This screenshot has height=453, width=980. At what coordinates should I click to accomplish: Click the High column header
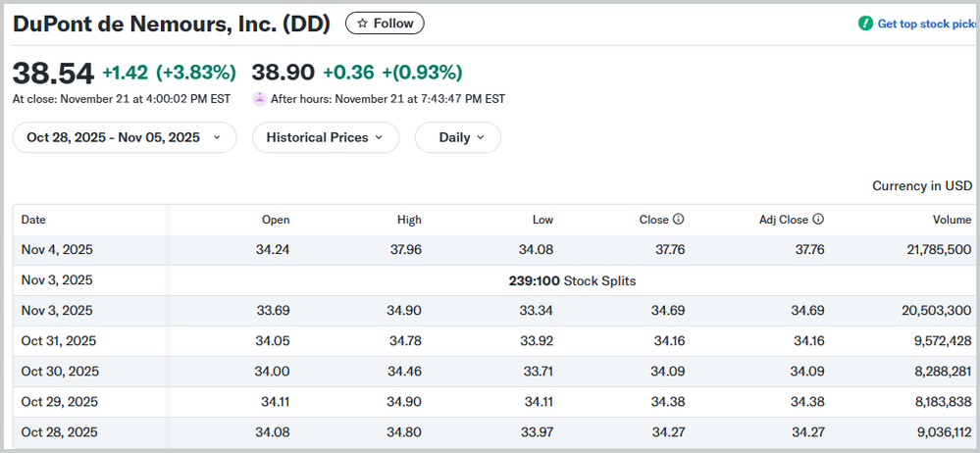point(409,221)
